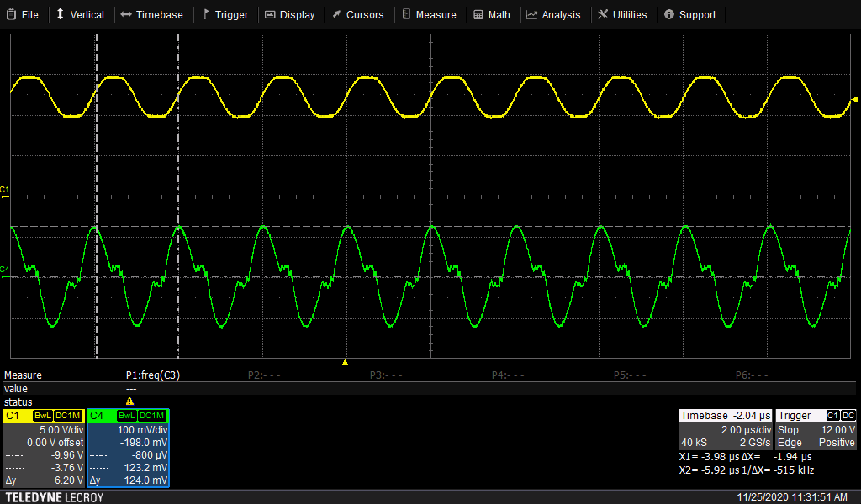Image resolution: width=861 pixels, height=504 pixels.
Task: Open the Utilities menu
Action: point(623,14)
